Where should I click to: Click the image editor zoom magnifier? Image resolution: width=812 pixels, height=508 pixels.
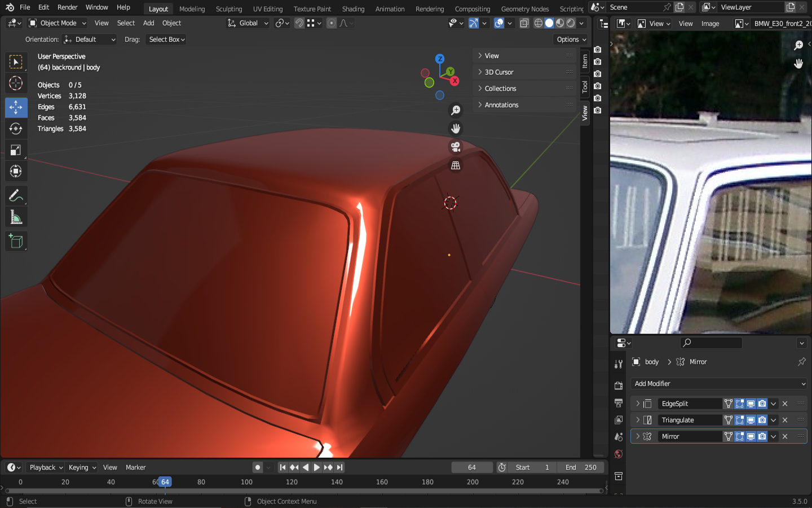click(x=798, y=45)
